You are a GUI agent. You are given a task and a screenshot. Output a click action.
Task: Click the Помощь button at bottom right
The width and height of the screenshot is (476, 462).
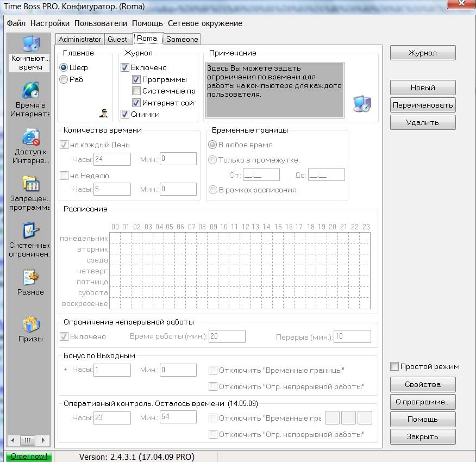[x=423, y=419]
